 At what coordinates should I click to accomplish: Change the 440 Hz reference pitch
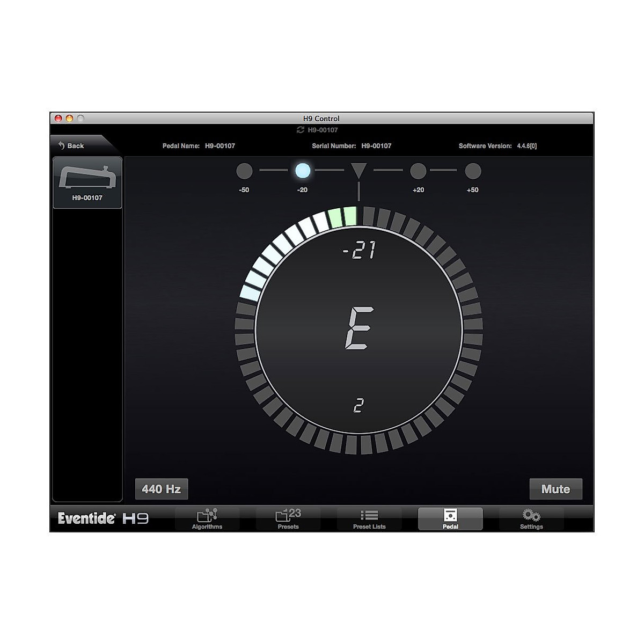point(161,489)
